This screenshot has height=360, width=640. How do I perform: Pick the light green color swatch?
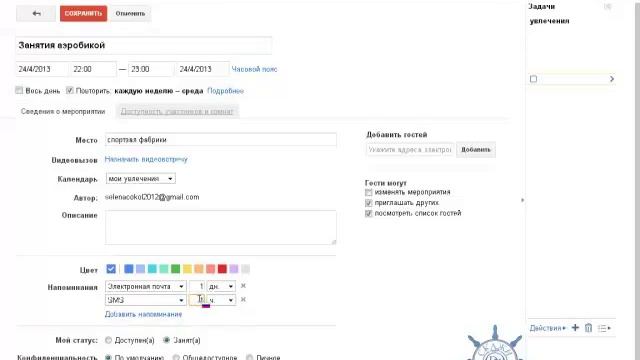[164, 269]
